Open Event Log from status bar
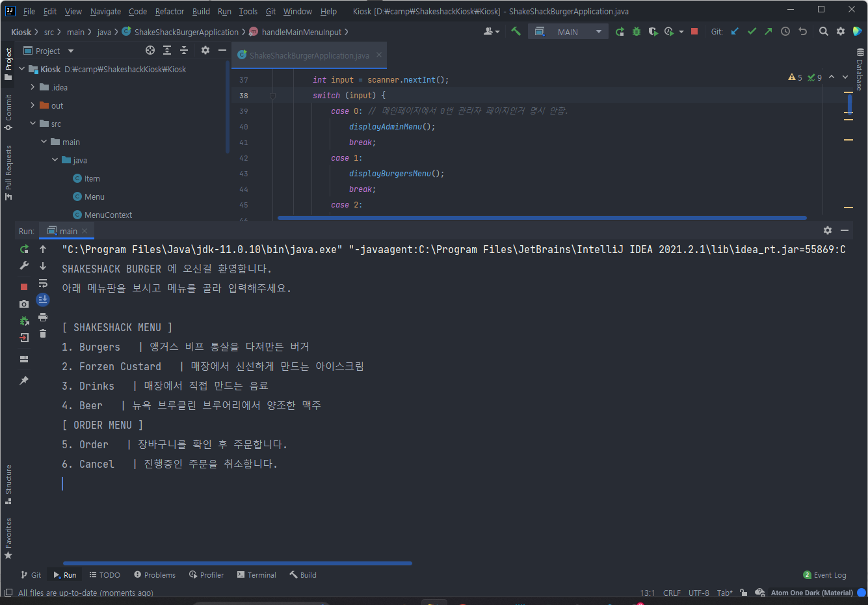The height and width of the screenshot is (605, 868). [x=825, y=575]
